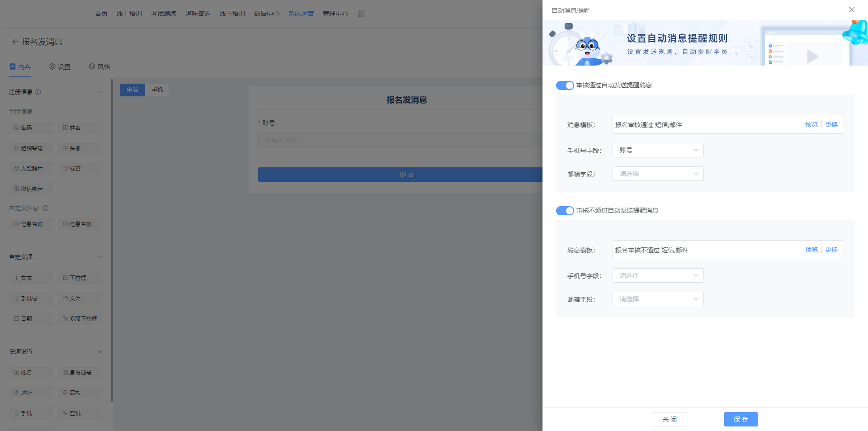
Task: Select the 人脸照片 field item
Action: click(x=31, y=169)
